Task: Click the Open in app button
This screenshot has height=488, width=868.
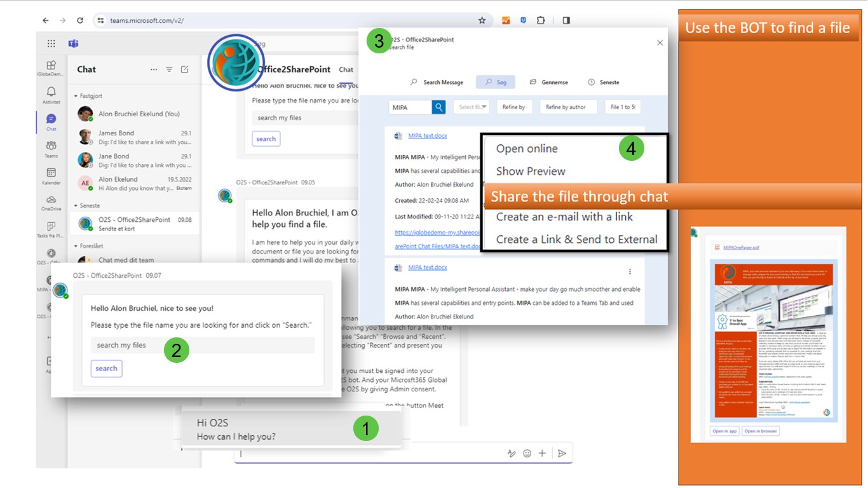Action: point(724,431)
